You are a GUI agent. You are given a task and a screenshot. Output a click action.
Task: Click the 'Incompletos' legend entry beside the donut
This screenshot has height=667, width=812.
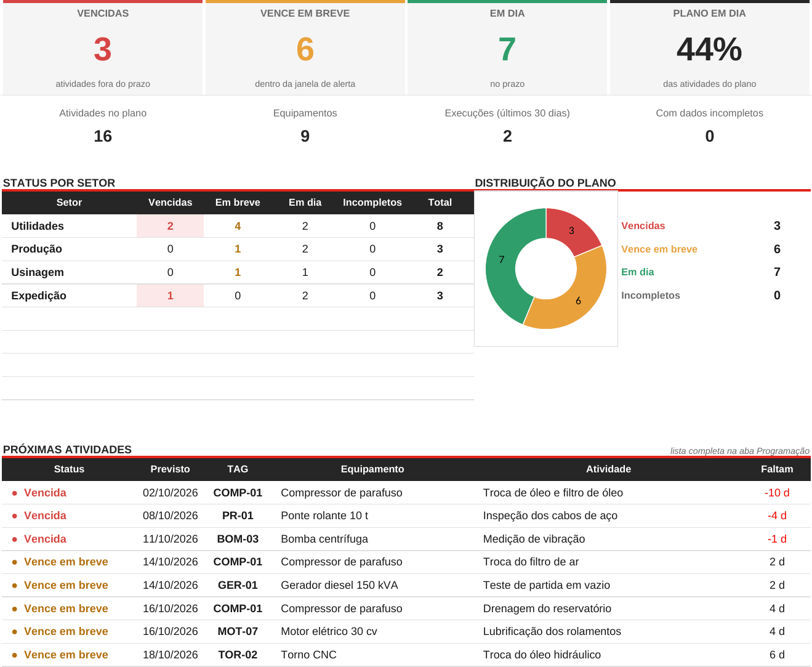click(651, 296)
